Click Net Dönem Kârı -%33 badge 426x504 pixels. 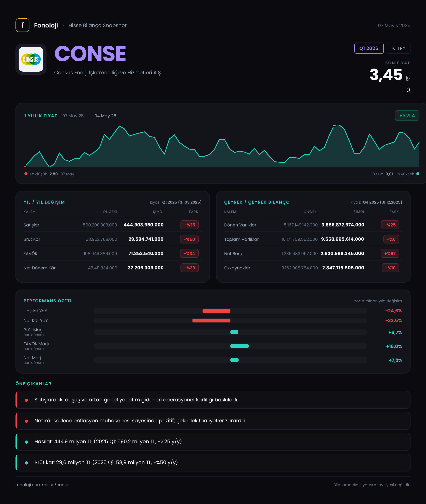(190, 268)
